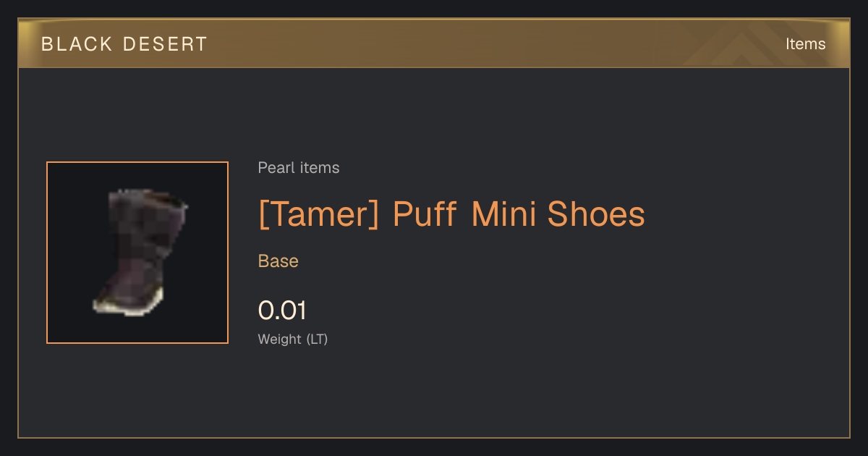868x456 pixels.
Task: Click the Base grade label
Action: click(x=278, y=261)
